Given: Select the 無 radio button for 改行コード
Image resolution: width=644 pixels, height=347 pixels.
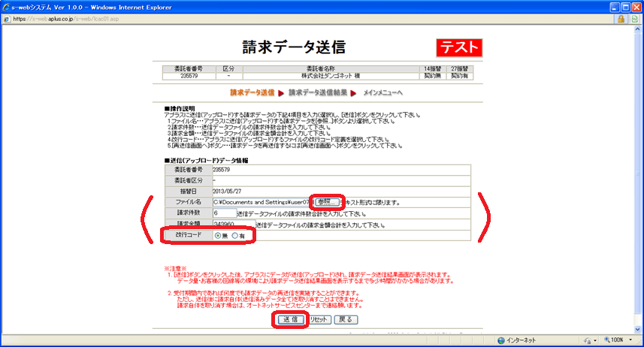Looking at the screenshot, I should (219, 236).
